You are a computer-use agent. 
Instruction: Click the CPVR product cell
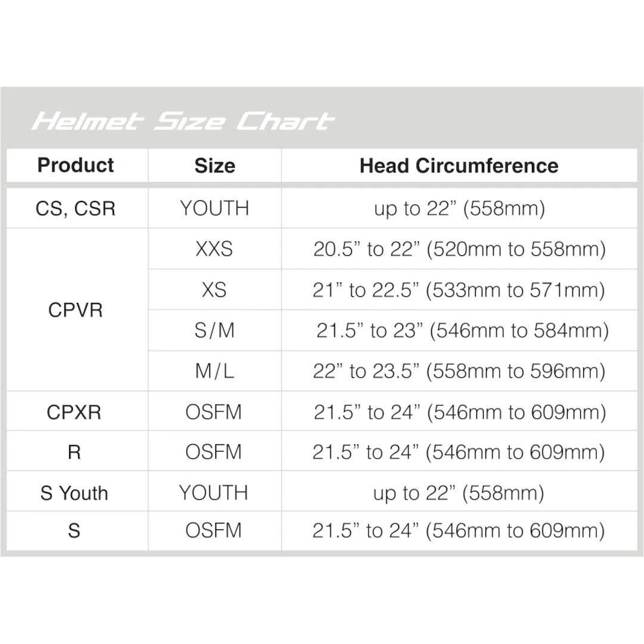[x=76, y=310]
